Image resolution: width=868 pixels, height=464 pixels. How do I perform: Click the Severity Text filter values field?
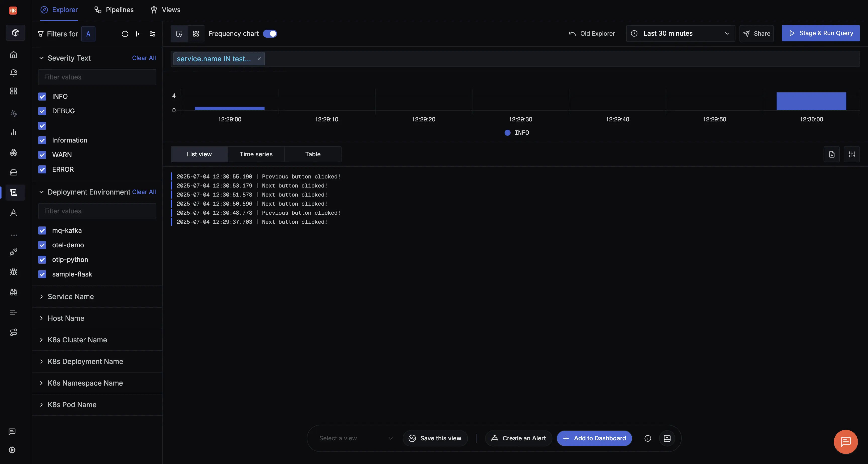97,77
